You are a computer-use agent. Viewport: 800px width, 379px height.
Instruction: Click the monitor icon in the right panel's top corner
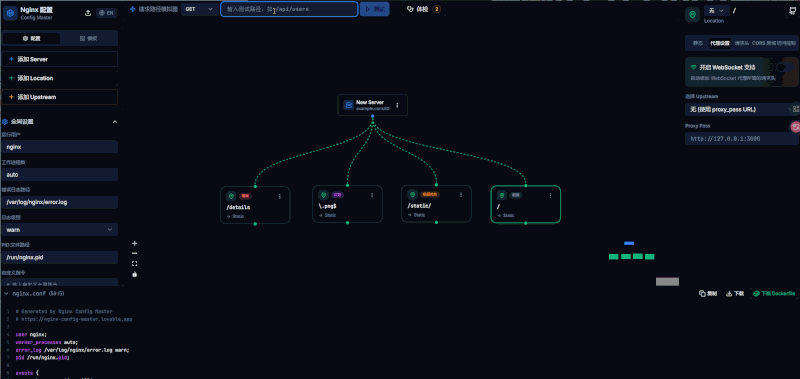click(792, 11)
